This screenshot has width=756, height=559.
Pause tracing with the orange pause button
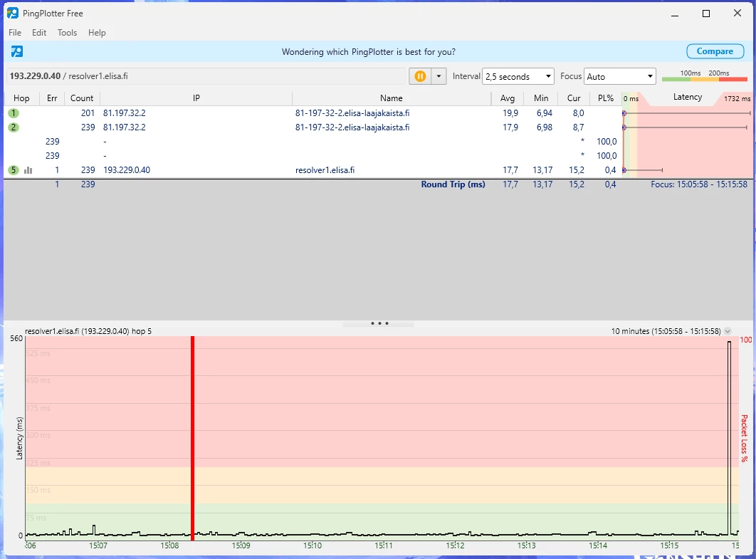click(420, 76)
